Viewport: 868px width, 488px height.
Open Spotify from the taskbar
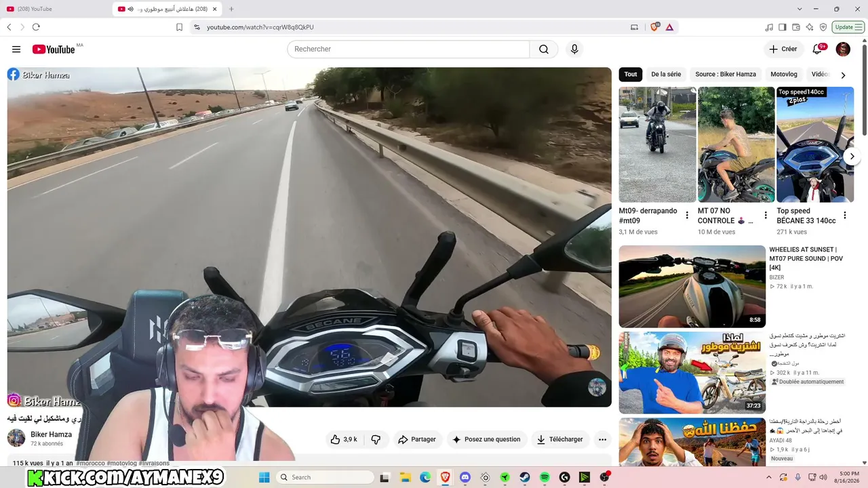pos(545,477)
